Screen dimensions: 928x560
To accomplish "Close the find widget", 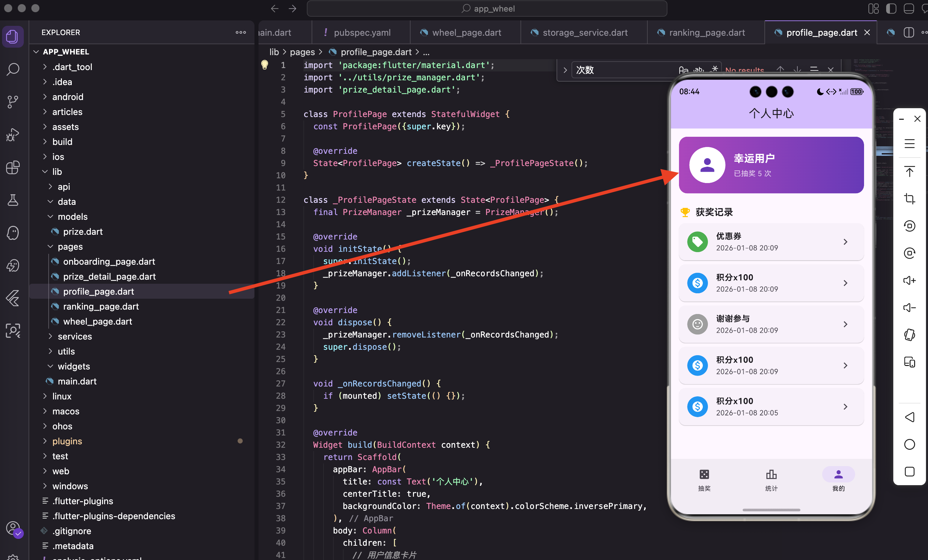I will click(831, 69).
